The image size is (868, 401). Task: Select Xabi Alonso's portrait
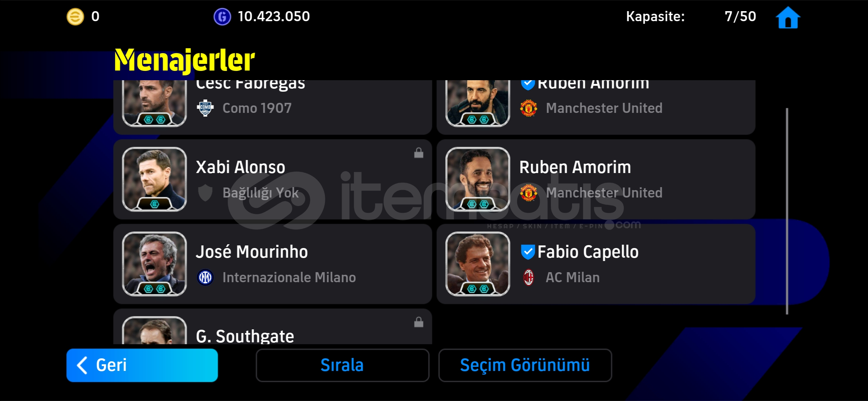coord(154,179)
